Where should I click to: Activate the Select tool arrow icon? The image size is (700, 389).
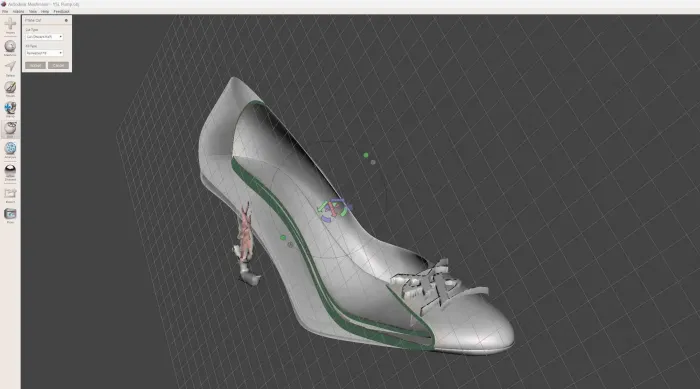click(10, 67)
